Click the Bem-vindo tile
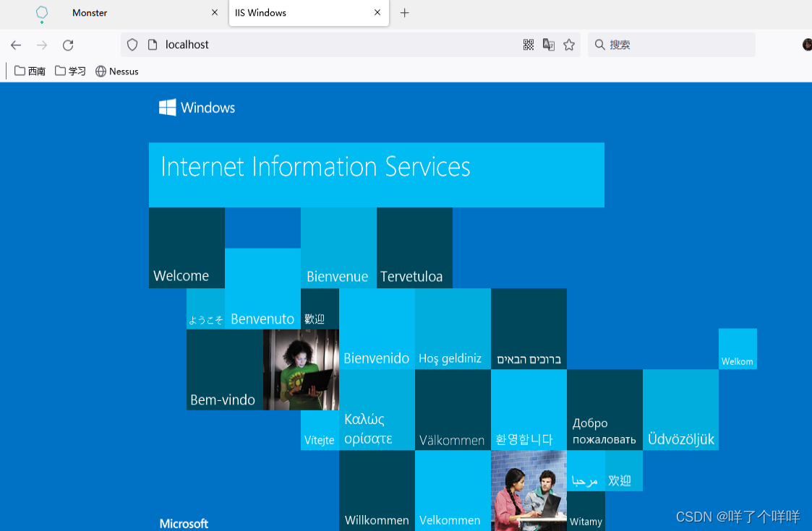The height and width of the screenshot is (531, 812). 225,369
